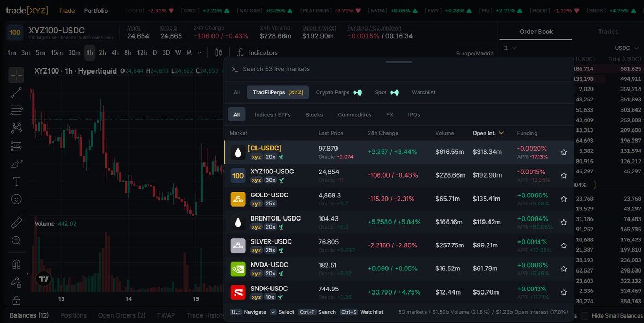
Task: Star the CL-USDC market
Action: point(563,152)
